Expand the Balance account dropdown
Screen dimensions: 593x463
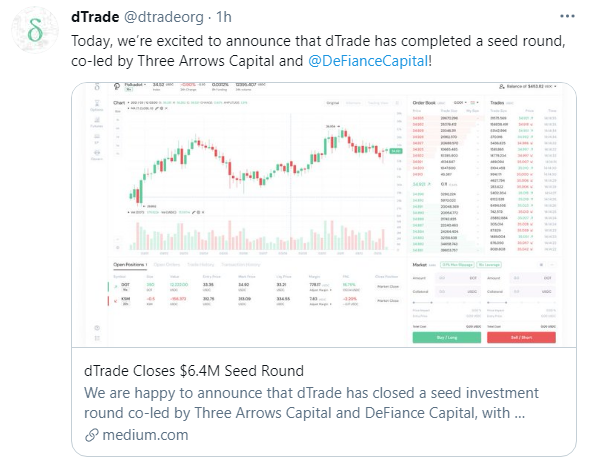[531, 87]
